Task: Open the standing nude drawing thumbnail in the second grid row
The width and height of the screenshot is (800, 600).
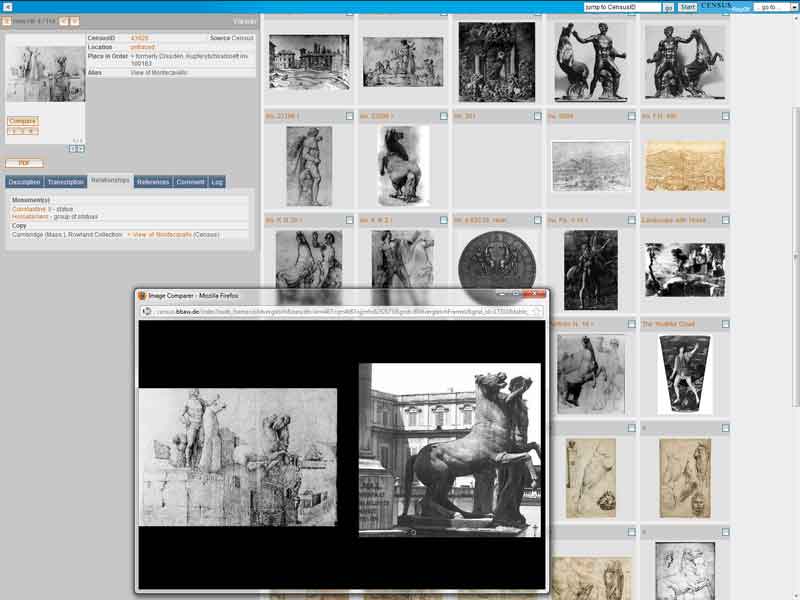Action: [x=309, y=166]
